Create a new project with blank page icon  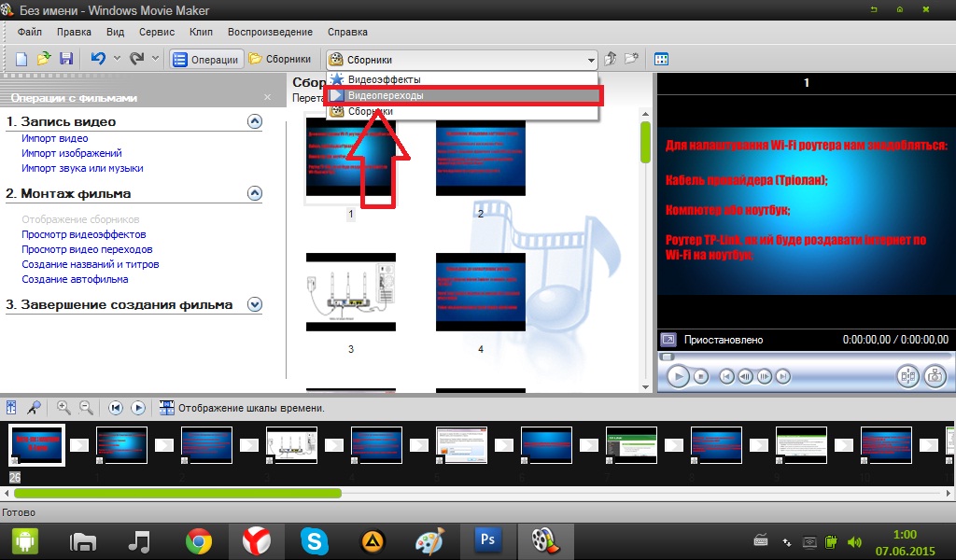pos(21,59)
